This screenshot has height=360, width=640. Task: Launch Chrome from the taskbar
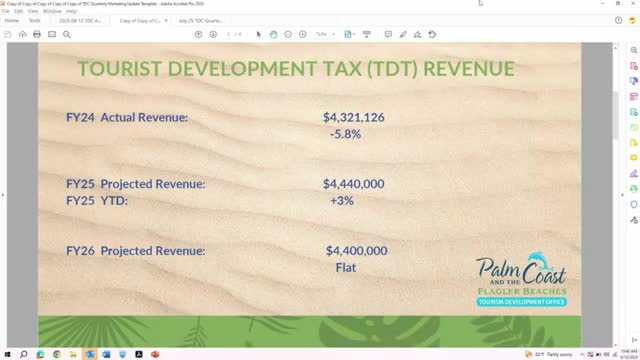pos(57,354)
